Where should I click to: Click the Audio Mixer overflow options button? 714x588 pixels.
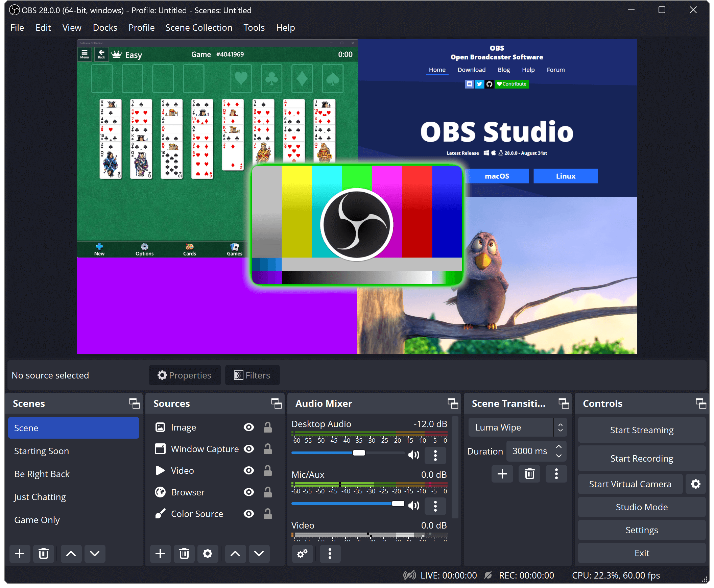point(331,556)
